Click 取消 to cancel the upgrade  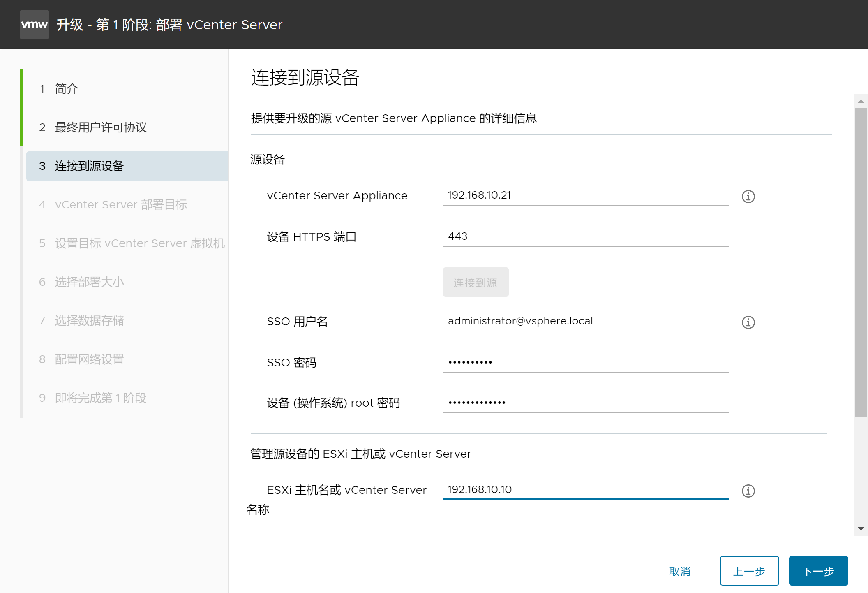click(680, 571)
